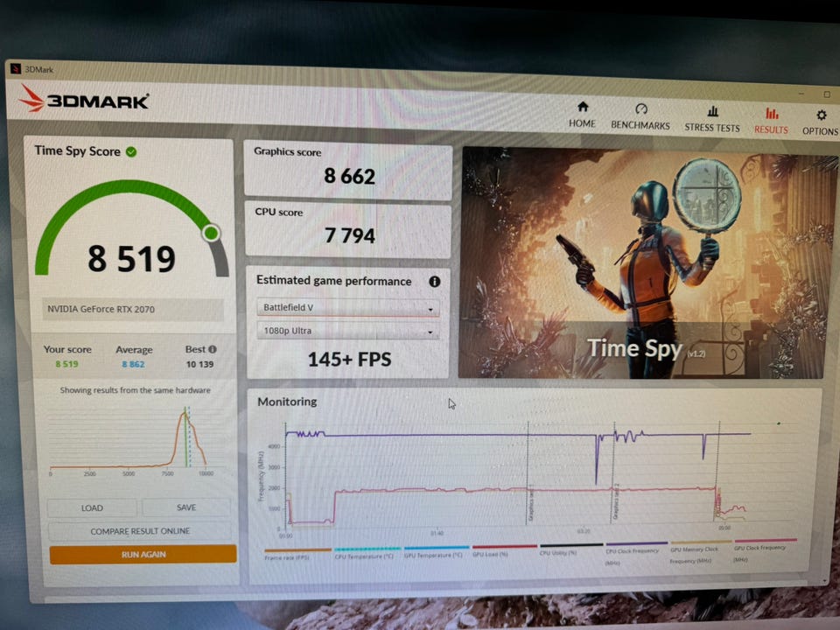Click the SAVE button
The height and width of the screenshot is (630, 840).
pyautogui.click(x=185, y=507)
